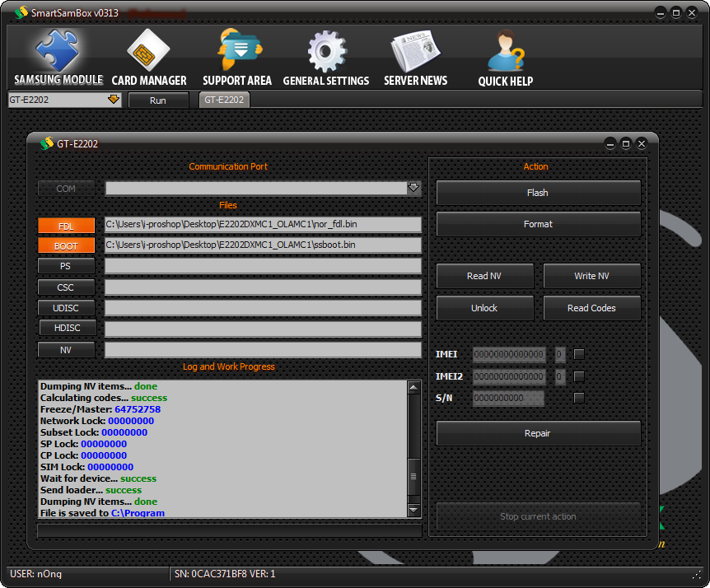Click the S/N input field
The width and height of the screenshot is (710, 588).
tap(508, 399)
